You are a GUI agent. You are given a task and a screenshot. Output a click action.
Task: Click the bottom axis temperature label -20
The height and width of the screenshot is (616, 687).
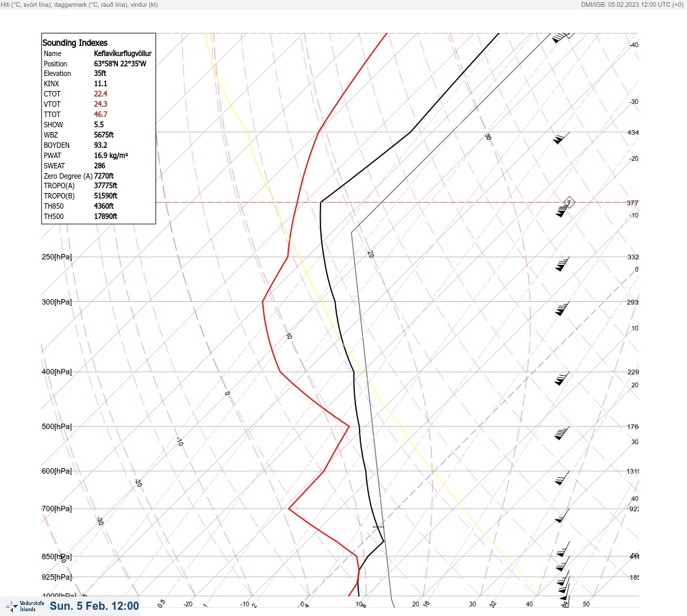click(188, 604)
